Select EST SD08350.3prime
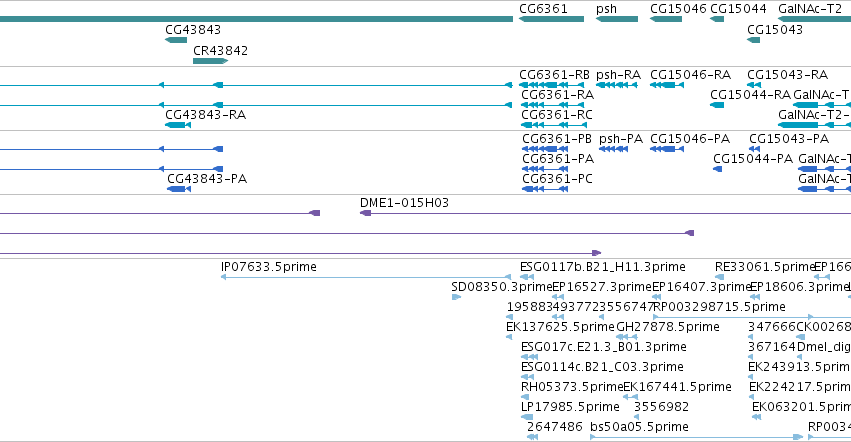Viewport: 851px width, 442px height. pos(501,287)
